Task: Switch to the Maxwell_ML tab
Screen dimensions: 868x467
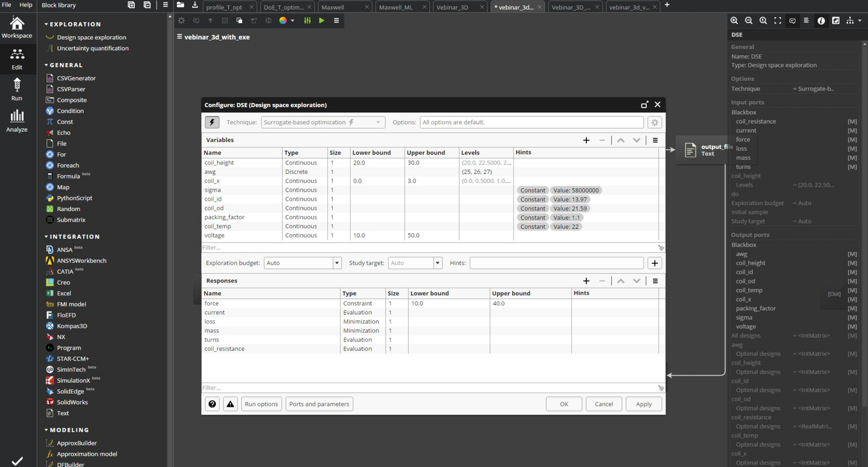Action: point(396,7)
